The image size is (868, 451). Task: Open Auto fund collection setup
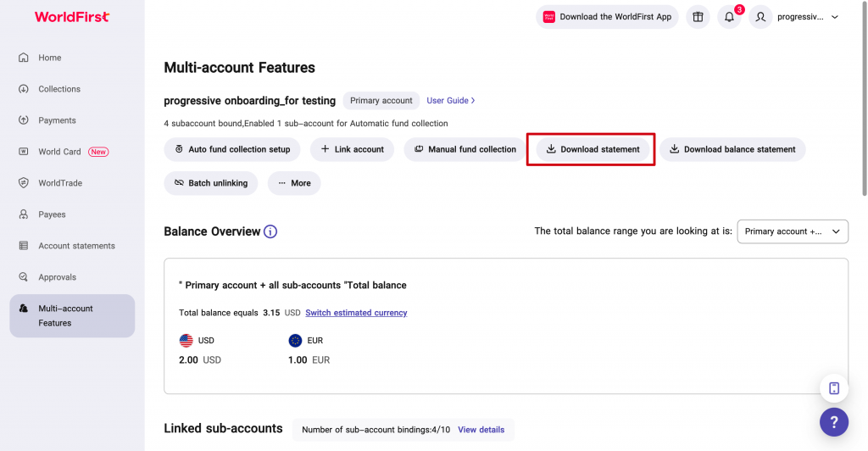[232, 149]
